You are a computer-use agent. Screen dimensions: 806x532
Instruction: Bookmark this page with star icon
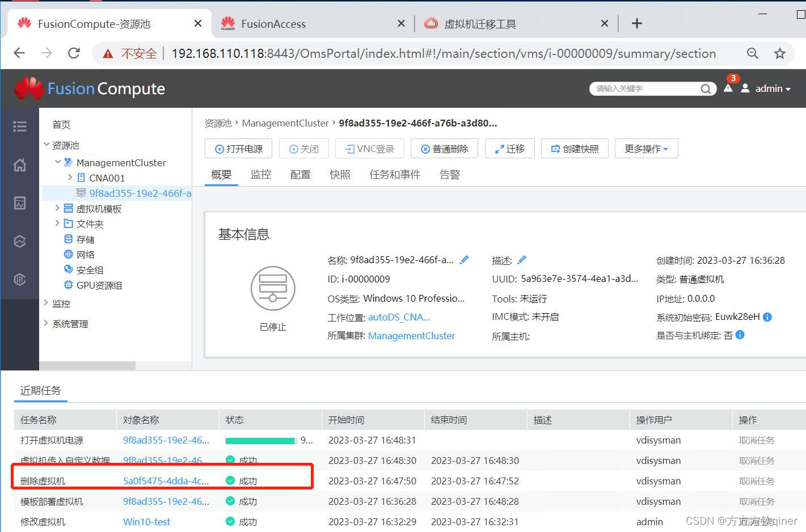pyautogui.click(x=780, y=53)
